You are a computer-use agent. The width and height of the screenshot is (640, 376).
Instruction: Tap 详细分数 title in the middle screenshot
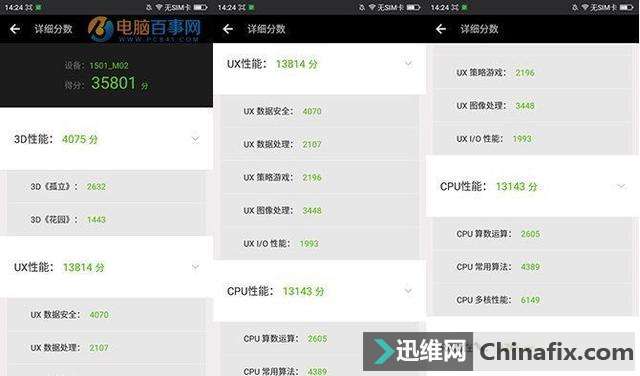[266, 29]
